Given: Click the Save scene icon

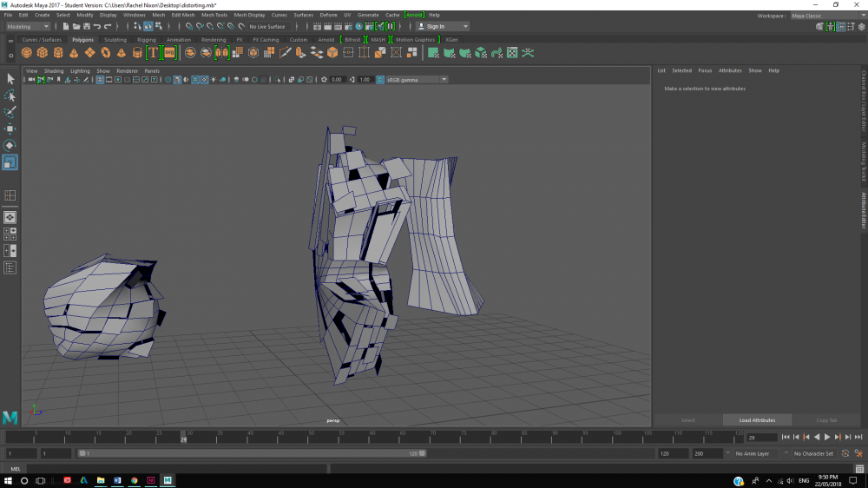Looking at the screenshot, I should coord(86,27).
